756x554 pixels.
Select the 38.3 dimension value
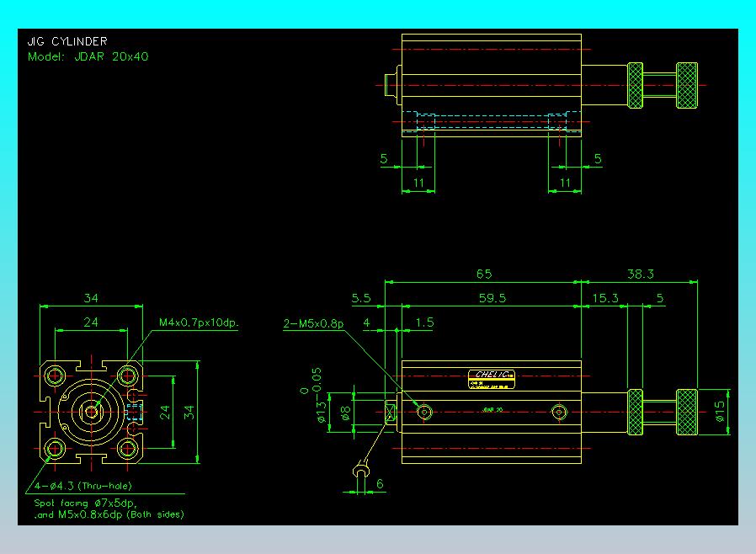(641, 274)
